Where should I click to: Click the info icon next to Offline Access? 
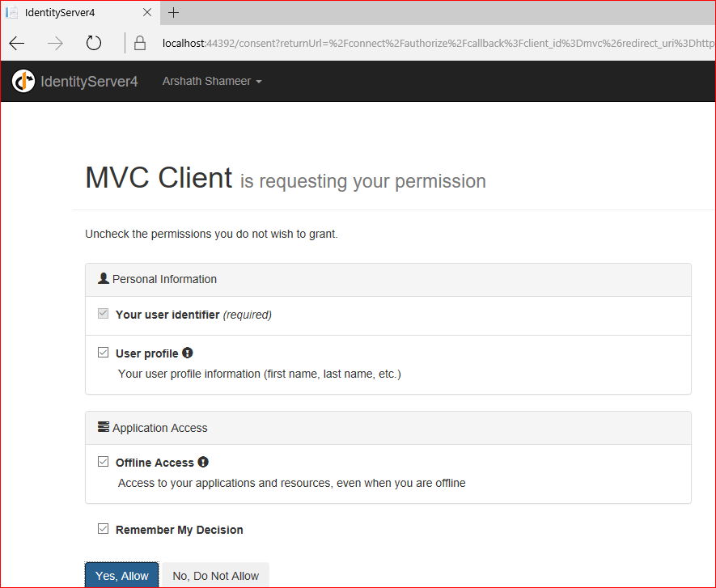point(203,461)
